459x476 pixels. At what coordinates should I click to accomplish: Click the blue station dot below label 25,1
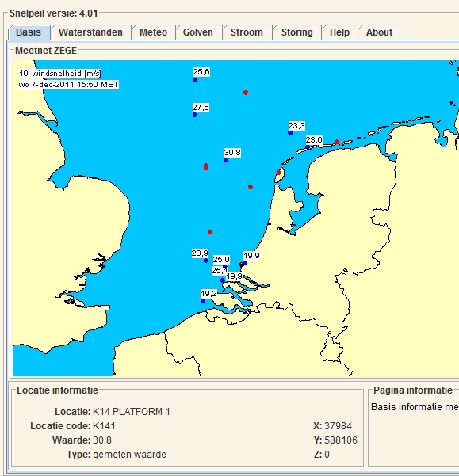coord(223,280)
